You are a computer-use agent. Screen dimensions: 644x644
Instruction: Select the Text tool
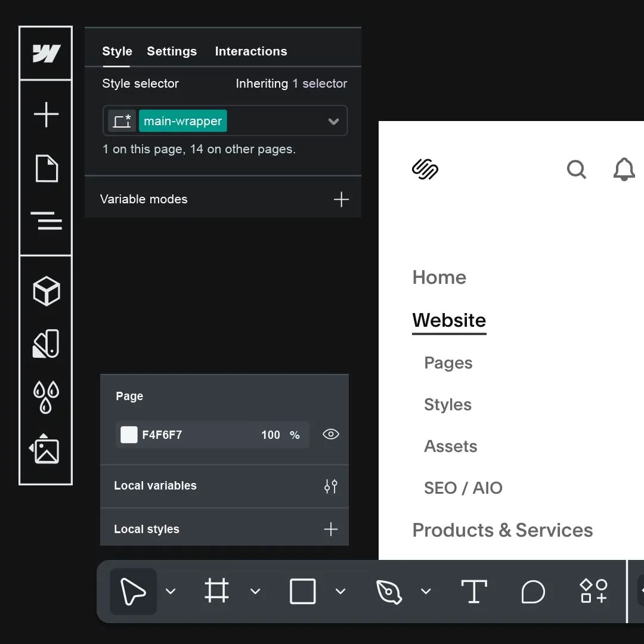474,592
